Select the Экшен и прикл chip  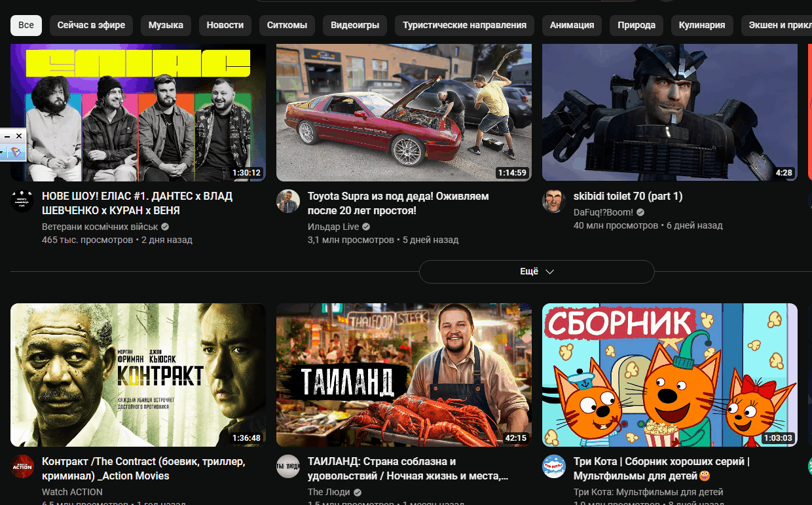click(777, 26)
